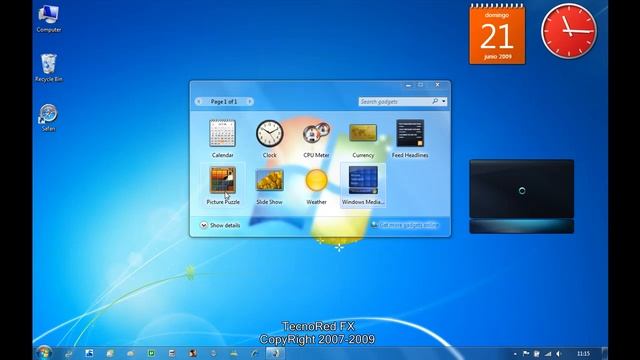Open the Windows Start orb

coord(44,353)
